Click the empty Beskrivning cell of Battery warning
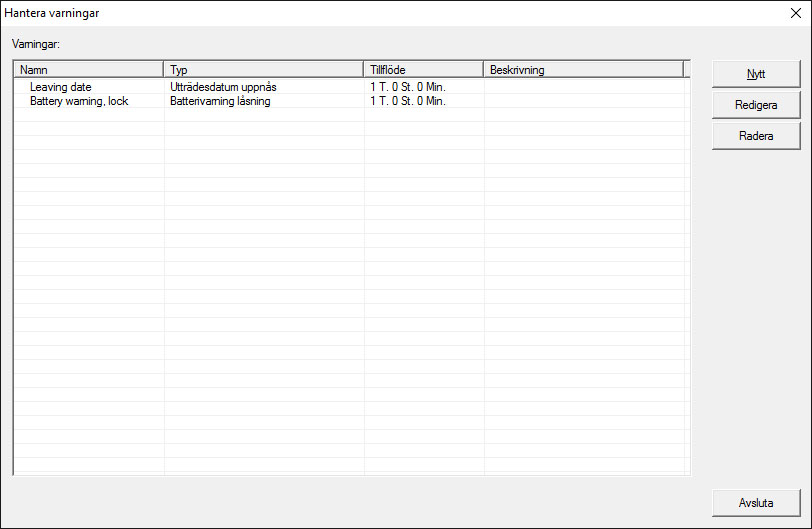Image resolution: width=812 pixels, height=529 pixels. [x=583, y=101]
